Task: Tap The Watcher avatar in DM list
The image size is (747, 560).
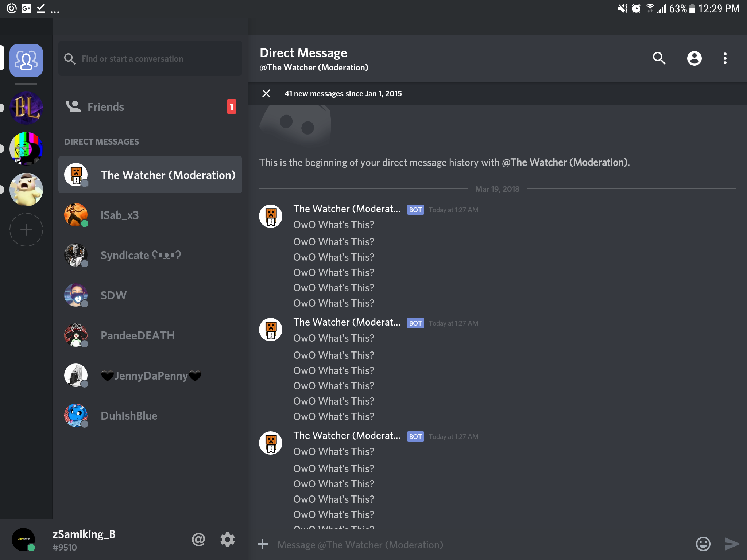Action: click(x=76, y=175)
